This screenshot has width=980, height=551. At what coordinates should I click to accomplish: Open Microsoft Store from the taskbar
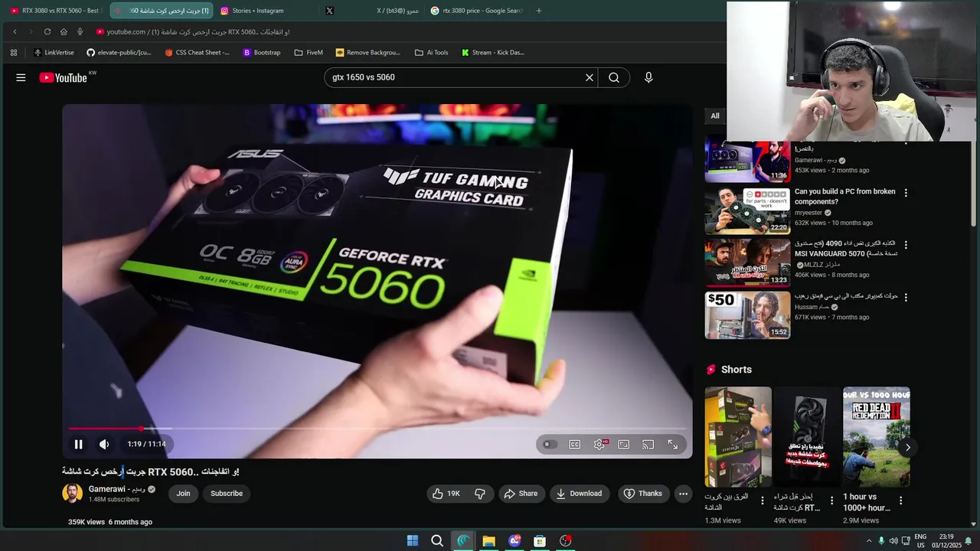click(x=540, y=541)
